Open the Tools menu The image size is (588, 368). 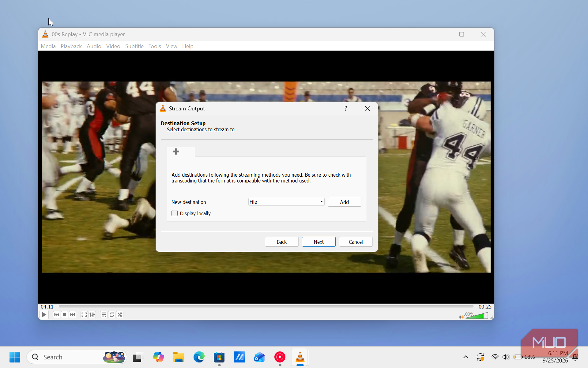[155, 46]
